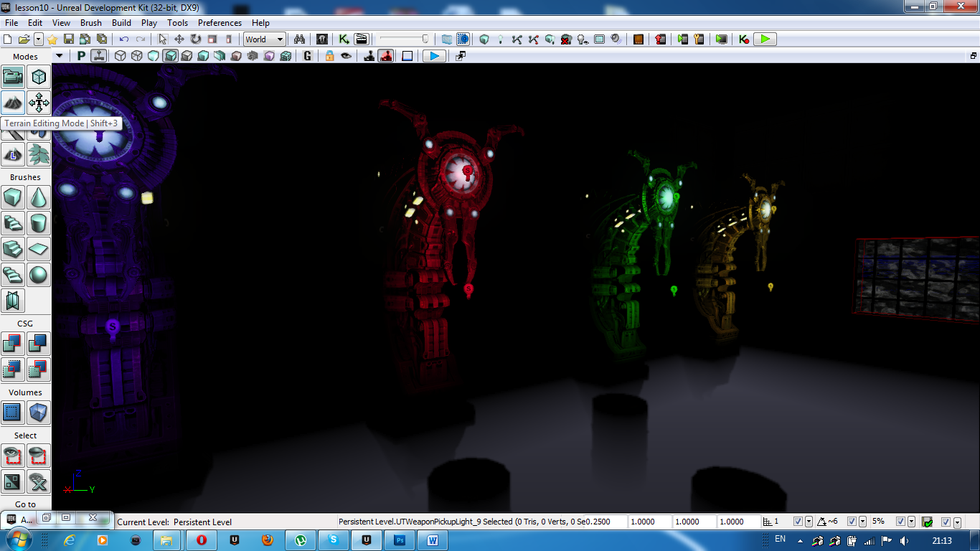Screen dimensions: 980x551
Task: Activate Geometry Mode cube icon
Action: coord(39,77)
